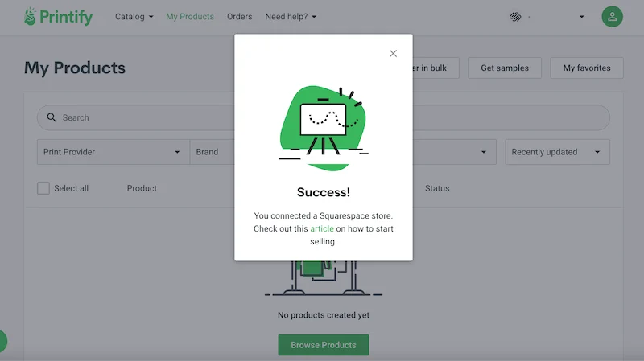Open the Recently updated sort dropdown
This screenshot has height=361, width=644.
point(557,152)
